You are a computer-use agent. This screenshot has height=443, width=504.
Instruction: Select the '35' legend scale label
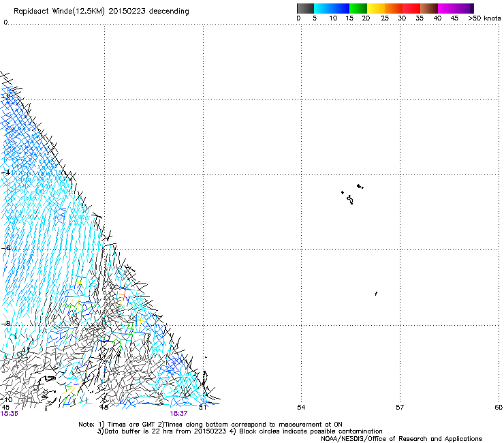pyautogui.click(x=420, y=18)
